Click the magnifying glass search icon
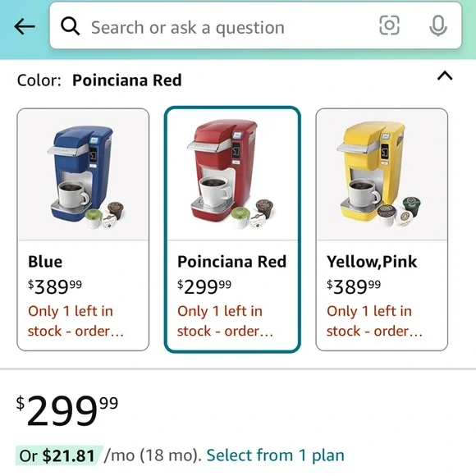The width and height of the screenshot is (476, 476). [x=70, y=26]
